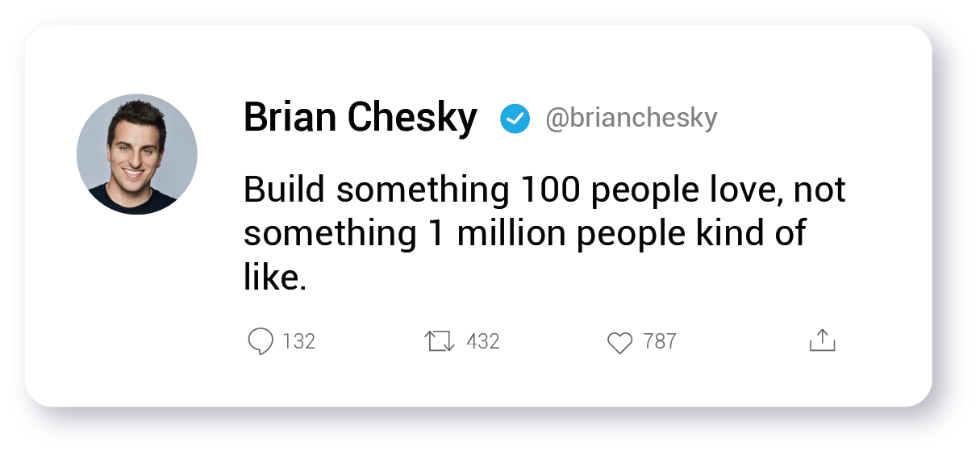Viewport: 980px width, 455px height.
Task: Click the word "not" in the tweet
Action: [819, 190]
